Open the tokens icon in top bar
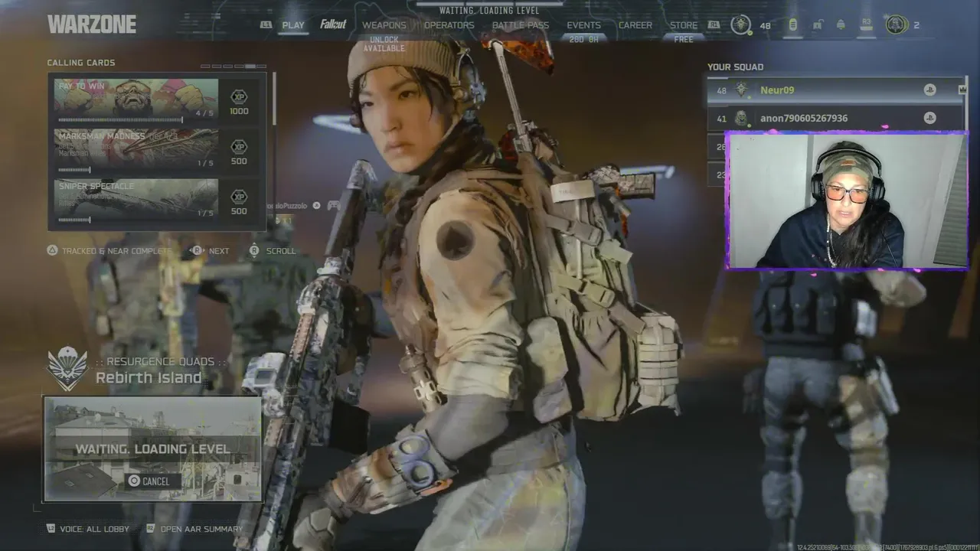Viewport: 980px width, 551px height. coord(792,25)
